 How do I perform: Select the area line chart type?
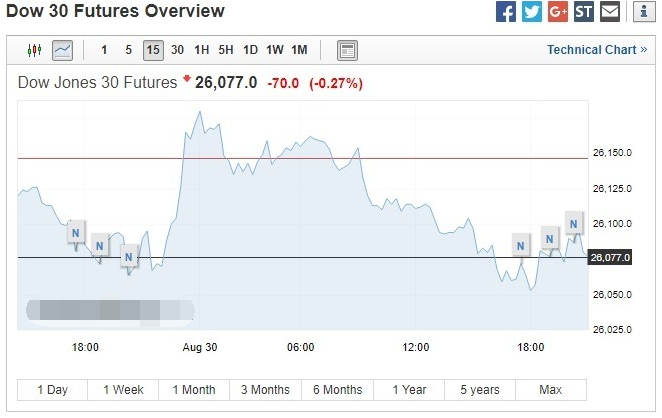[x=62, y=50]
